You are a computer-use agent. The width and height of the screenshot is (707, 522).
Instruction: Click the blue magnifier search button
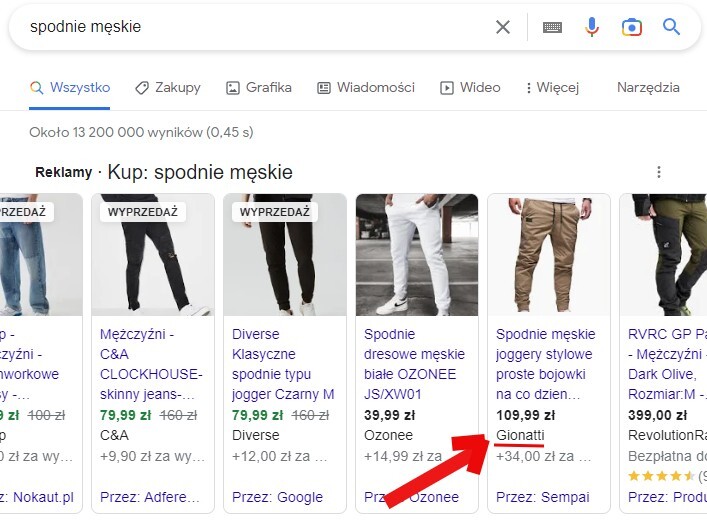(671, 27)
